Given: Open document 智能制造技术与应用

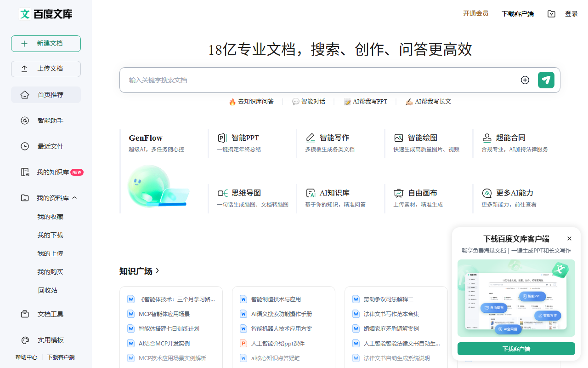Looking at the screenshot, I should click(x=276, y=299).
